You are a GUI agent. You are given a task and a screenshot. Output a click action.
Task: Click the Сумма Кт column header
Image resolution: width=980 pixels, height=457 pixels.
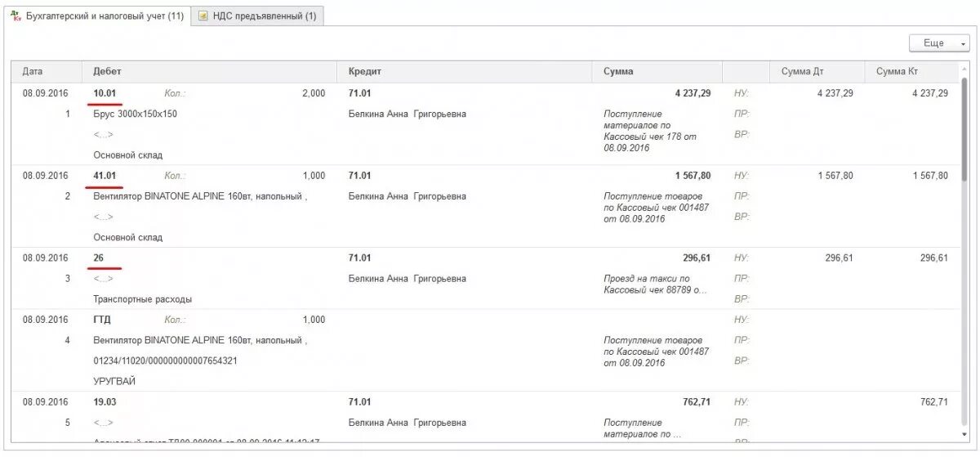pos(896,72)
